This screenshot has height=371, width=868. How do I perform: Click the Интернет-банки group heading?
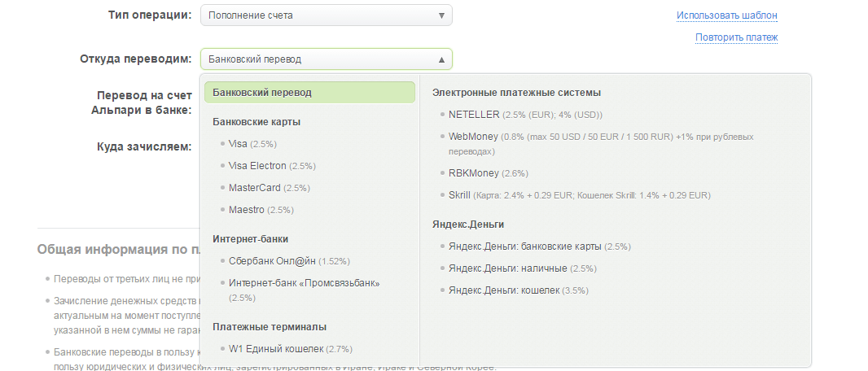(250, 239)
